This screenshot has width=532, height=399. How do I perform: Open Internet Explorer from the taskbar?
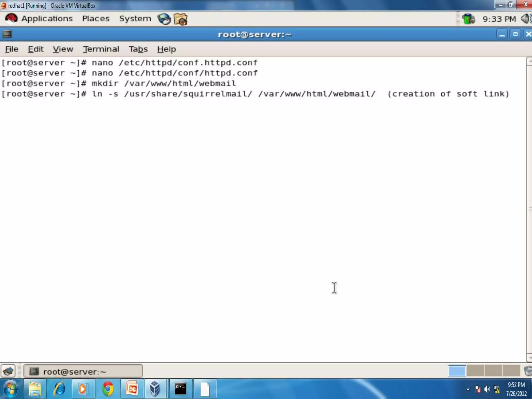(59, 389)
